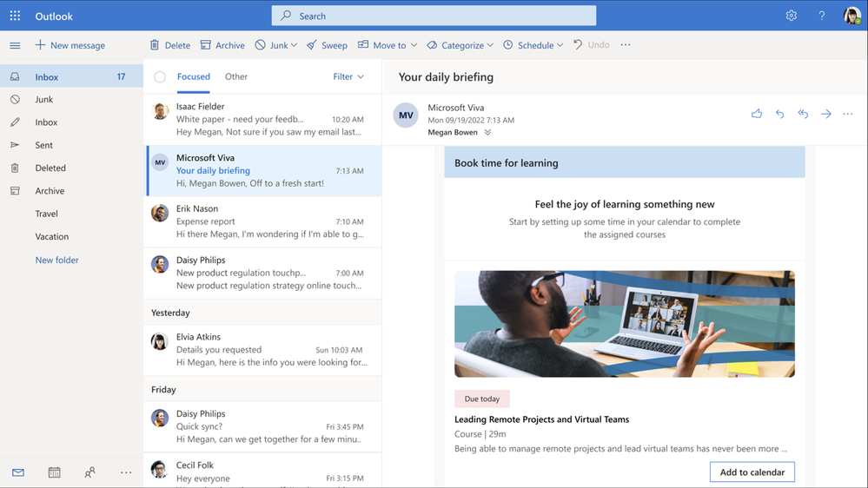The width and height of the screenshot is (868, 488).
Task: Click the Delete trash icon in toolbar
Action: coord(155,45)
